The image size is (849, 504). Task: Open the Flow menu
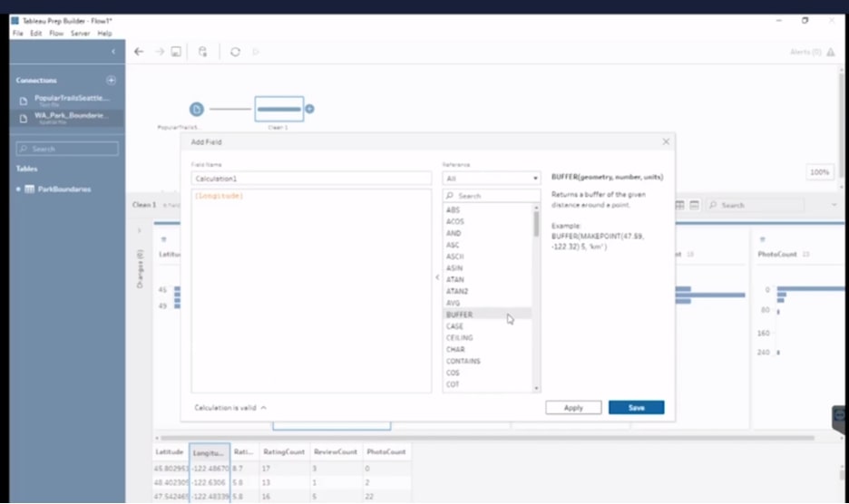56,34
